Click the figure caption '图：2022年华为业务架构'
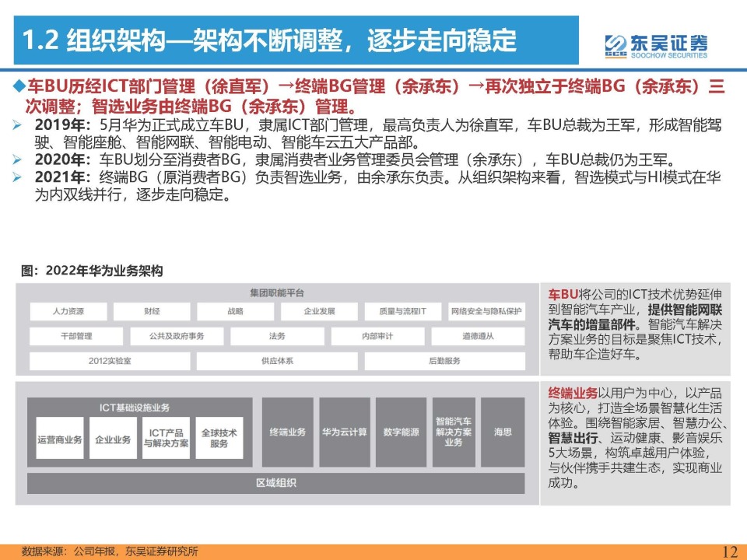 pos(92,271)
